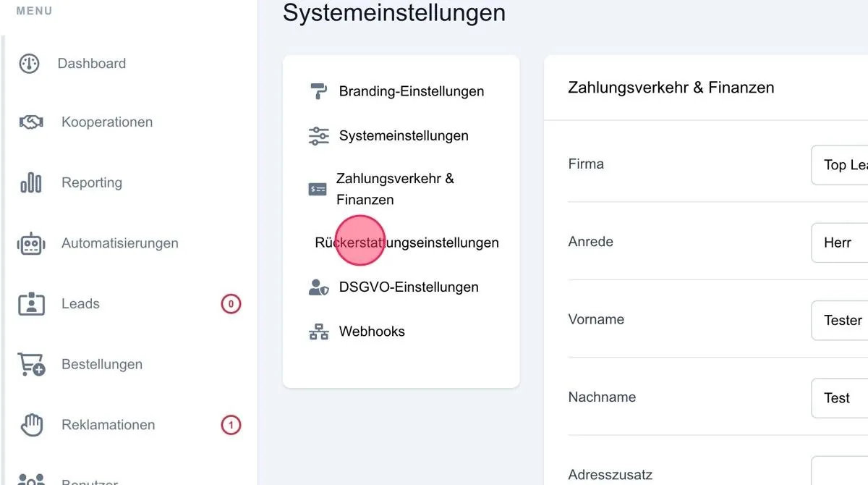The image size is (868, 485).
Task: Click the Branding-Einstellungen paint roller icon
Action: (x=318, y=91)
